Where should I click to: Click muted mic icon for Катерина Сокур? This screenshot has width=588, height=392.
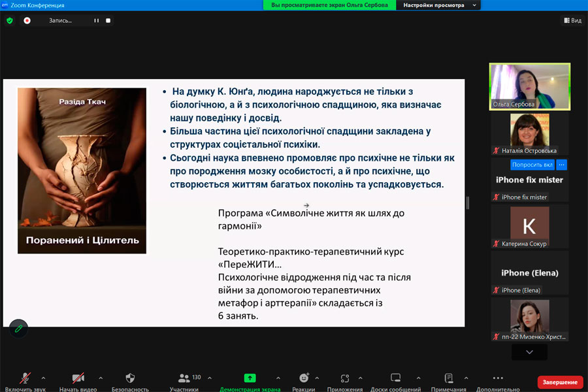click(x=496, y=244)
